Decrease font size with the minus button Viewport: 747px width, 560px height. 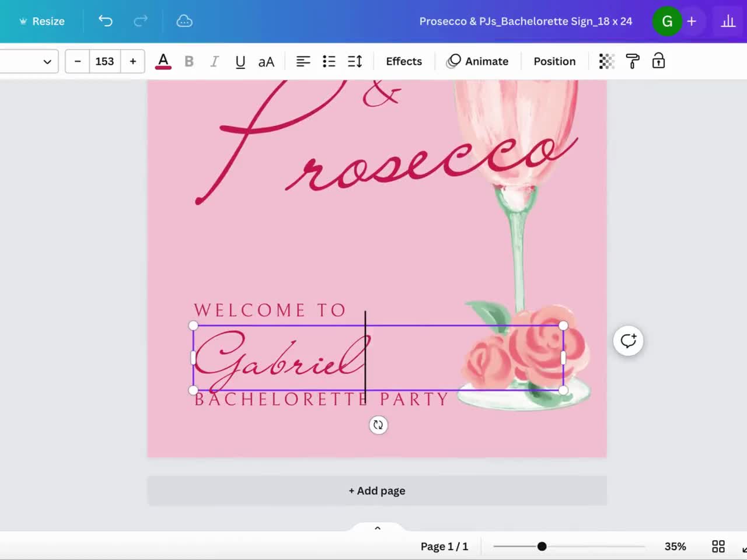[x=77, y=61]
